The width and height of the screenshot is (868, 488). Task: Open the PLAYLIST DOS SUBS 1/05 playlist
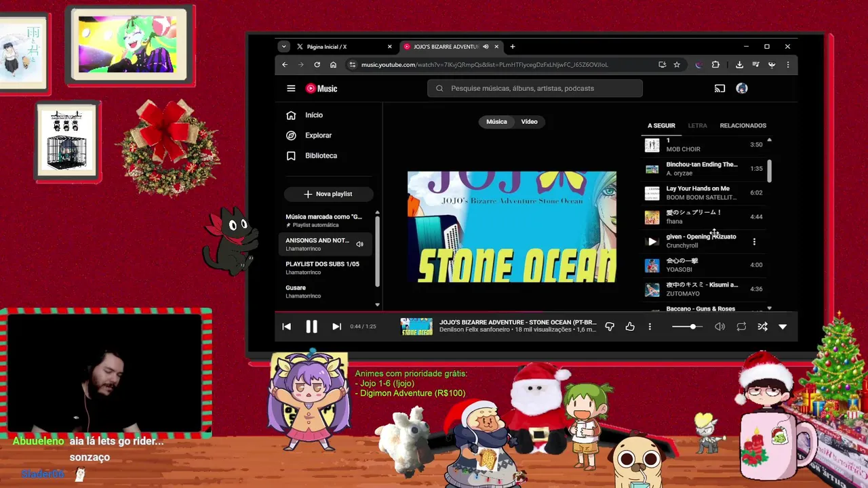[x=325, y=268]
